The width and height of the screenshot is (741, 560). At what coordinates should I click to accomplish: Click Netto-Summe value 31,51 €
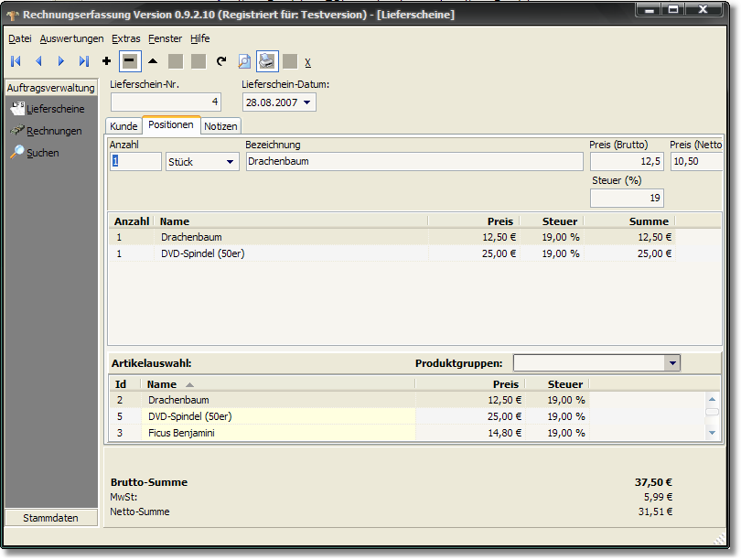pos(655,512)
